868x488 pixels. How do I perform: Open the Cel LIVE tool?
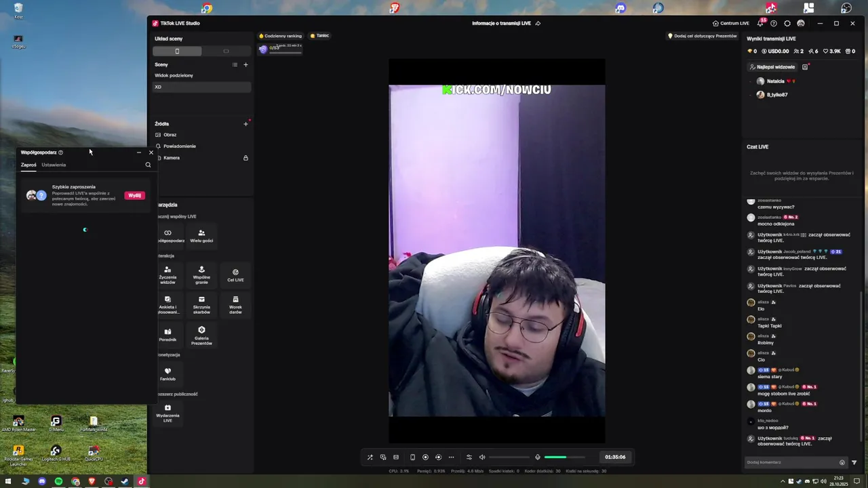pos(235,275)
